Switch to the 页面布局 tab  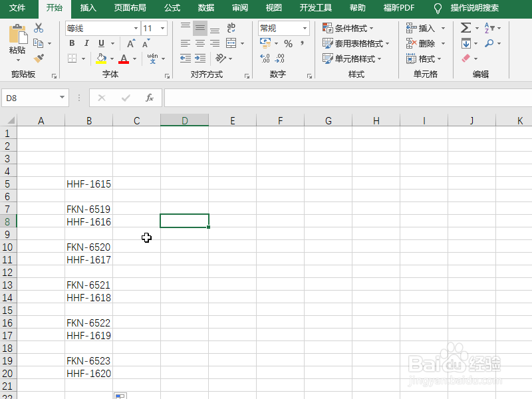tap(130, 8)
